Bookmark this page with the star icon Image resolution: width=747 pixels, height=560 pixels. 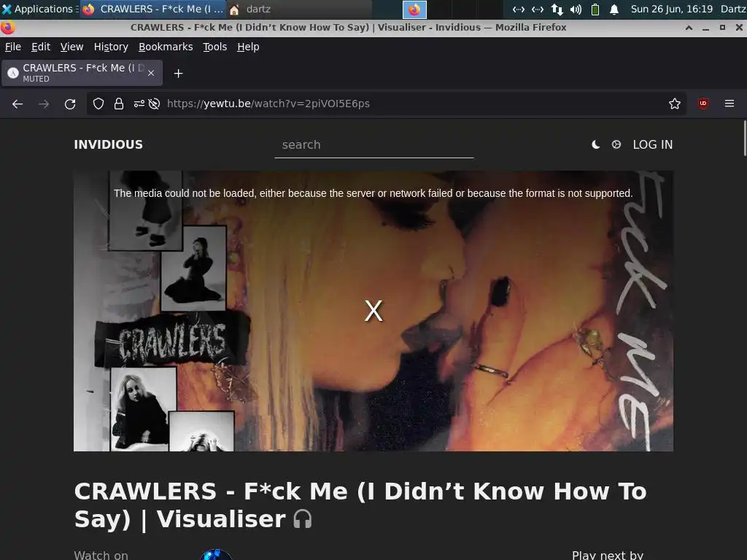[x=675, y=104]
